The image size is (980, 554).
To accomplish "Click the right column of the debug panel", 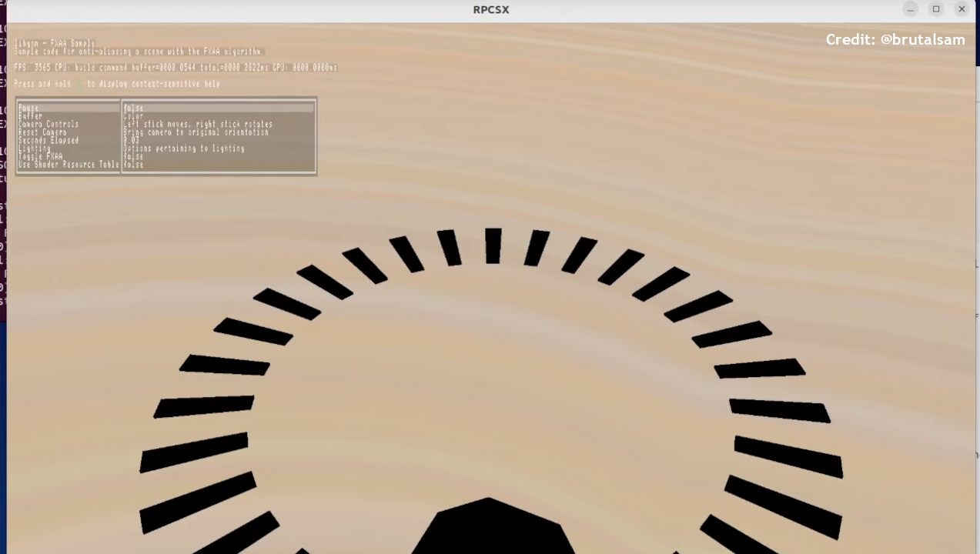I will 218,135.
